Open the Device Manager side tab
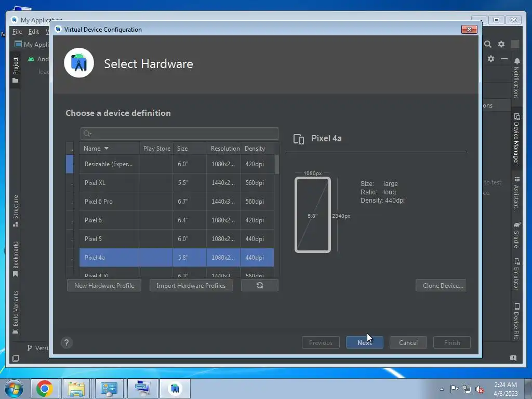The width and height of the screenshot is (532, 399). pos(516,139)
